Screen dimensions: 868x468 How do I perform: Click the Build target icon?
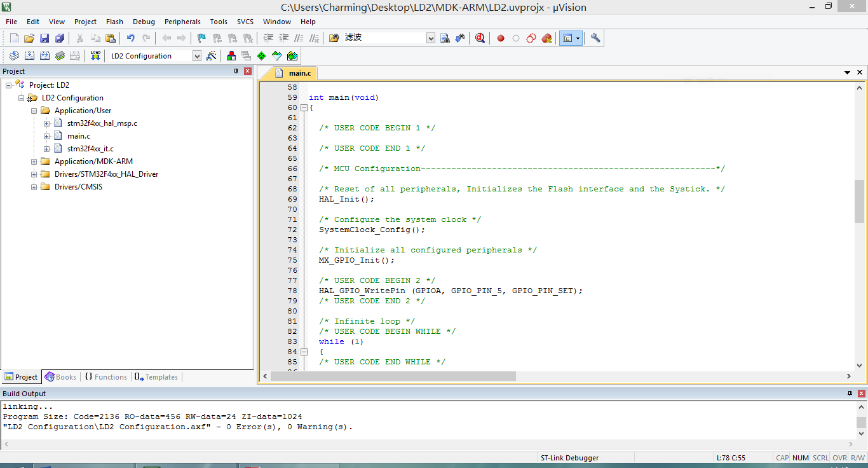pos(29,55)
